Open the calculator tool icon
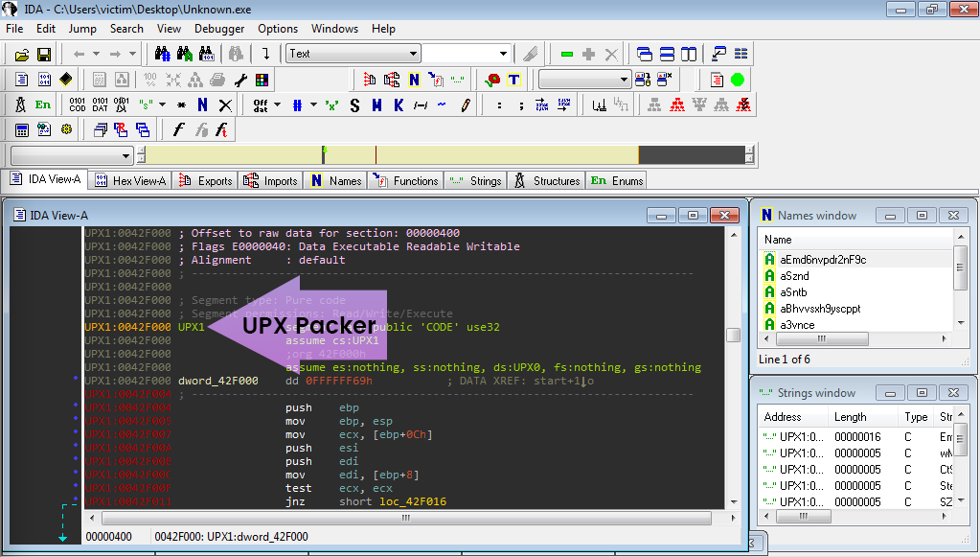Viewport: 980px width, 557px height. click(21, 129)
